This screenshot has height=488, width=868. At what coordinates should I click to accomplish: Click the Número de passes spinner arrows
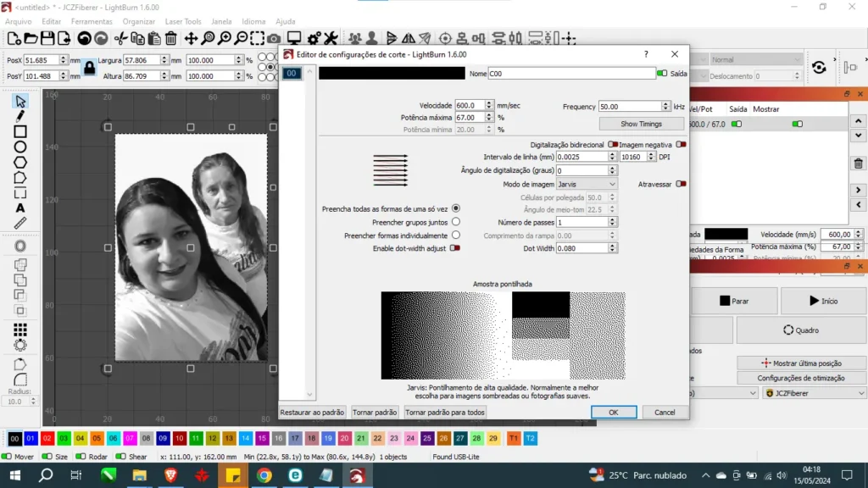click(x=612, y=222)
